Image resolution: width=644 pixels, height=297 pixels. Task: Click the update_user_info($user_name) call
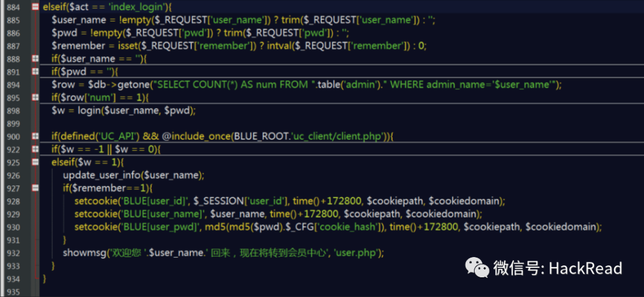[x=134, y=175]
